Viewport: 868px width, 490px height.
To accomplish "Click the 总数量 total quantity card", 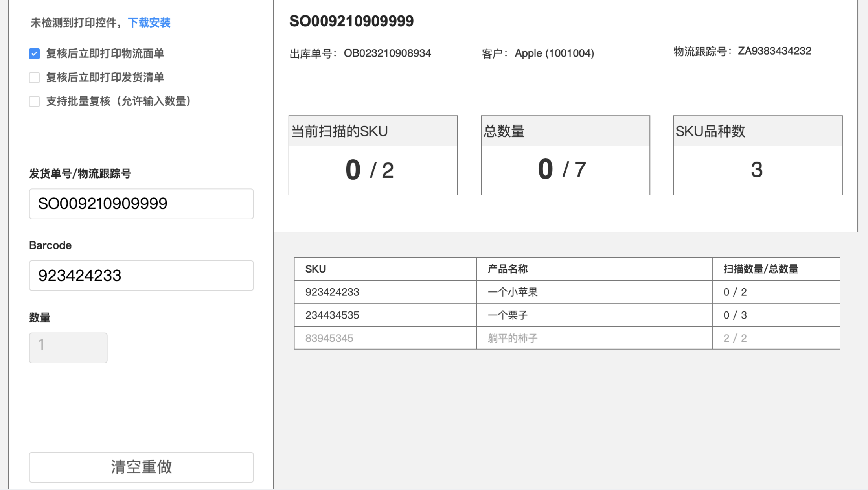I will click(x=565, y=155).
